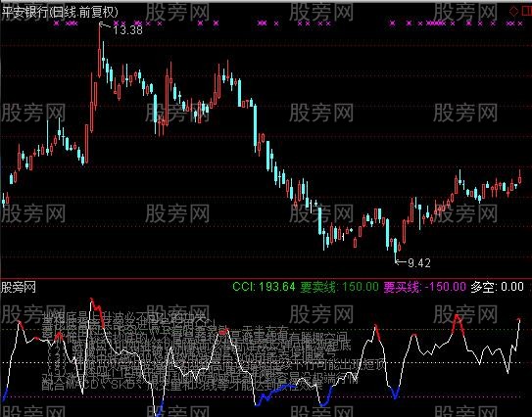532x417 pixels.
Task: Click the red square button beside the diamond icon
Action: pos(527,11)
